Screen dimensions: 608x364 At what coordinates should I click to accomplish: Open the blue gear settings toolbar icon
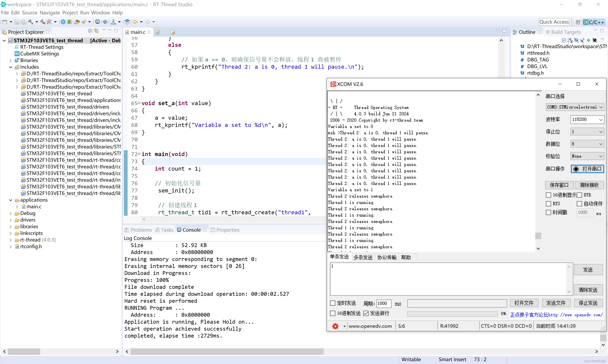tap(63, 22)
